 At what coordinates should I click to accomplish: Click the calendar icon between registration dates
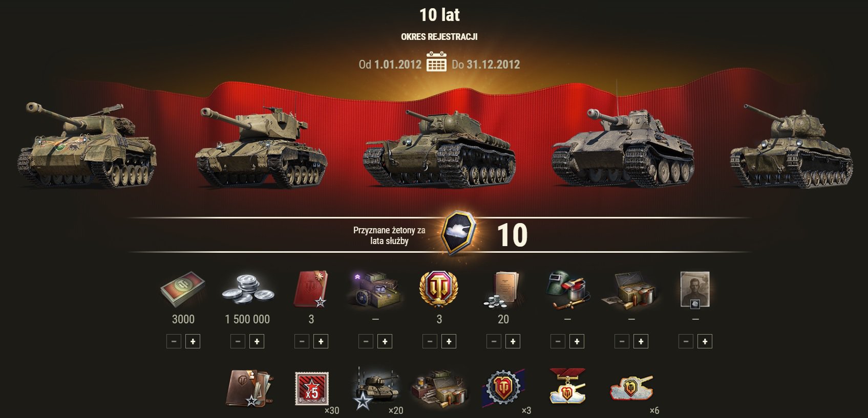tap(436, 61)
